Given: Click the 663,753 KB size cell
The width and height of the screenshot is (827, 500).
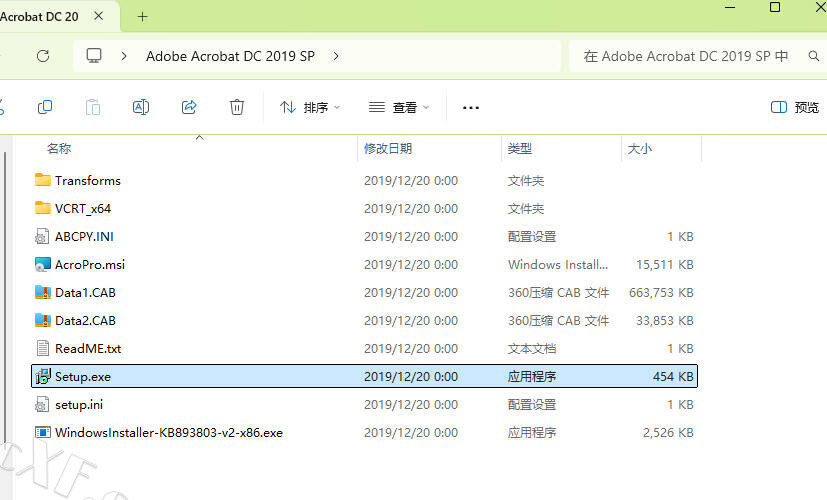Looking at the screenshot, I should click(x=661, y=292).
